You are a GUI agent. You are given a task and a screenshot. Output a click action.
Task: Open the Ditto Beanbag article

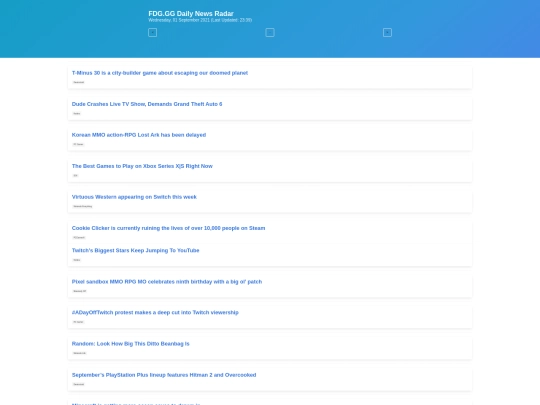(131, 344)
